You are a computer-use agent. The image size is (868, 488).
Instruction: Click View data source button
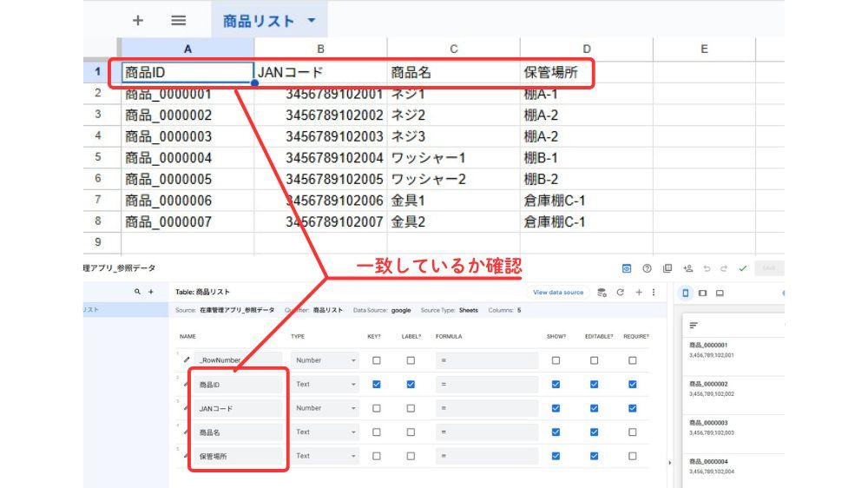click(x=558, y=292)
